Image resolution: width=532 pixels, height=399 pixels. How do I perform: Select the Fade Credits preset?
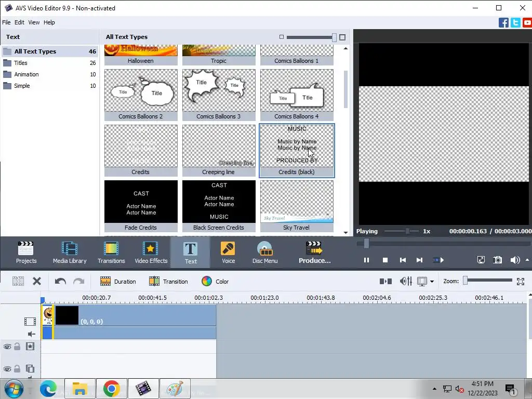click(x=141, y=206)
